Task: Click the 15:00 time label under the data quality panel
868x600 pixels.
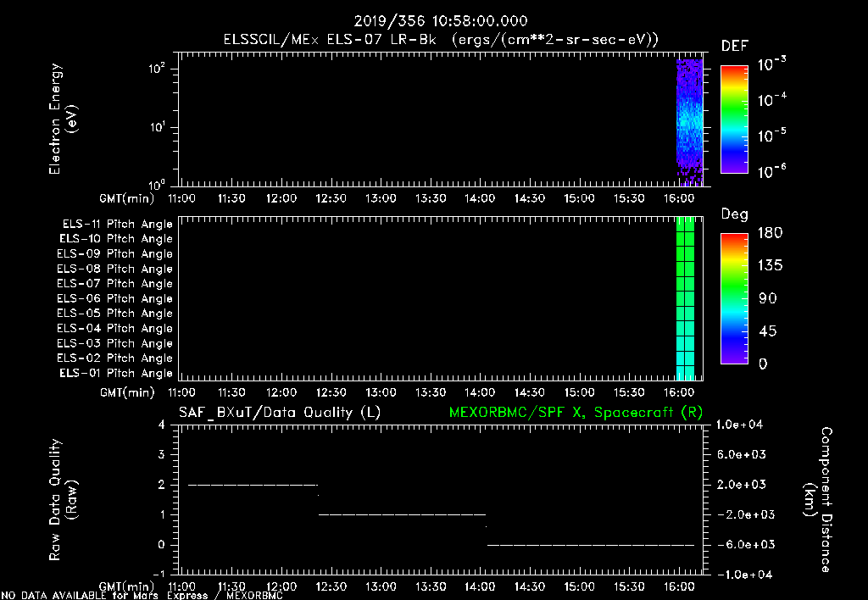Action: [x=579, y=586]
